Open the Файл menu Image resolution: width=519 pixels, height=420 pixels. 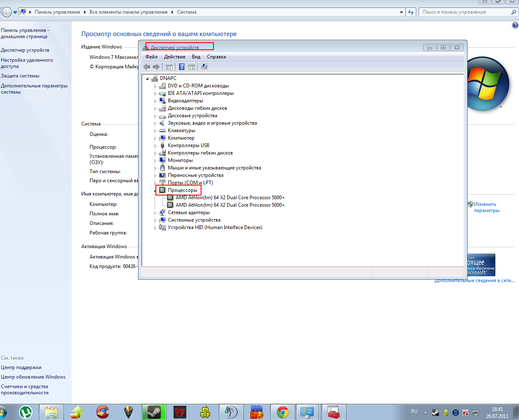pos(151,57)
